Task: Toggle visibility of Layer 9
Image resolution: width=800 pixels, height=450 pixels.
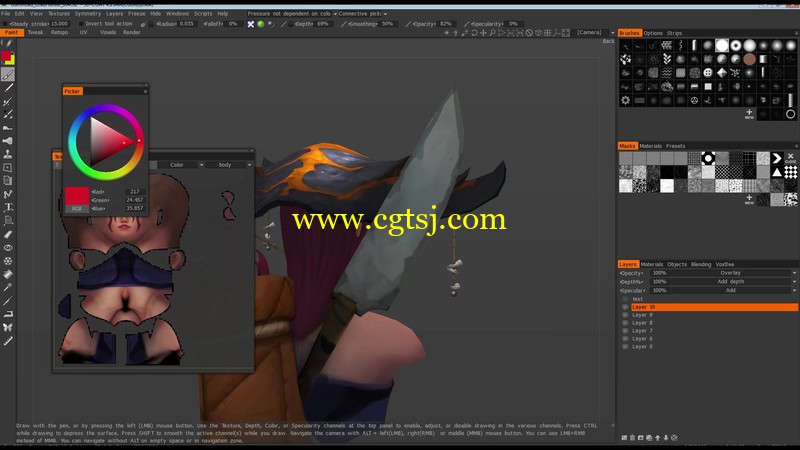Action: [626, 315]
